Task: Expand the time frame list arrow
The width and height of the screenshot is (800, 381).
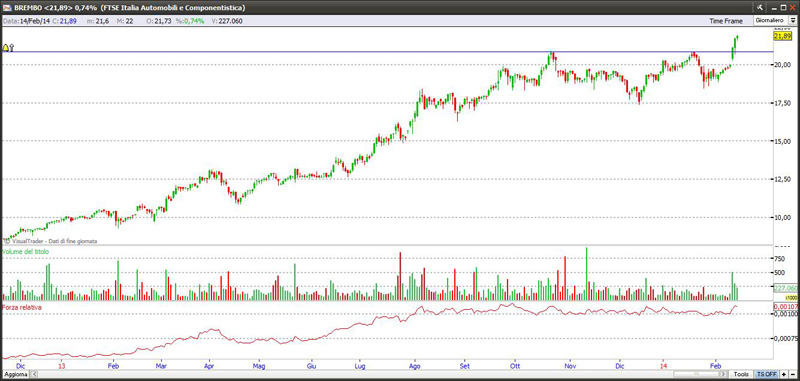Action: coord(793,20)
